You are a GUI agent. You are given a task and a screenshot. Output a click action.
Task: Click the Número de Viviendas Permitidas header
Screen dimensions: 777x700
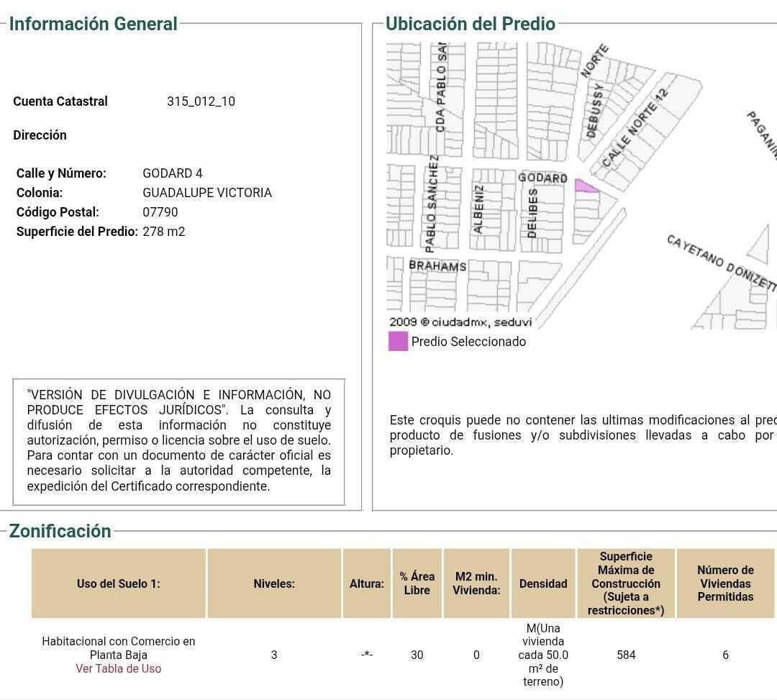coord(725,583)
